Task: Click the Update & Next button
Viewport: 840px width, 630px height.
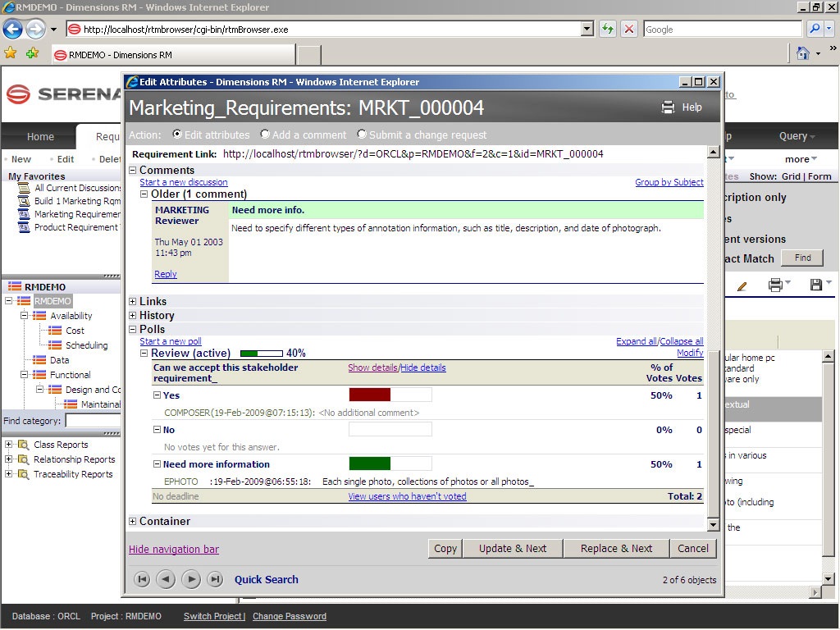Action: click(x=513, y=549)
